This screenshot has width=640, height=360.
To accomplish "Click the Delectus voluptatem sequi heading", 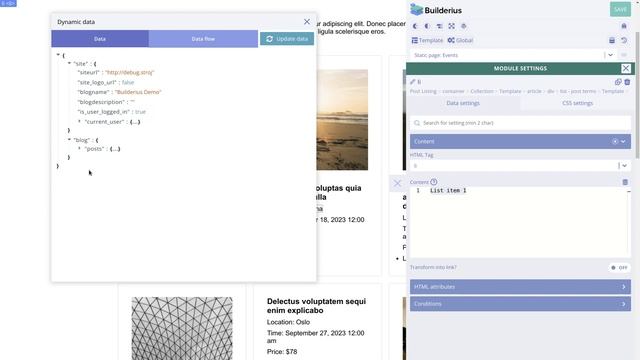I will click(x=316, y=306).
